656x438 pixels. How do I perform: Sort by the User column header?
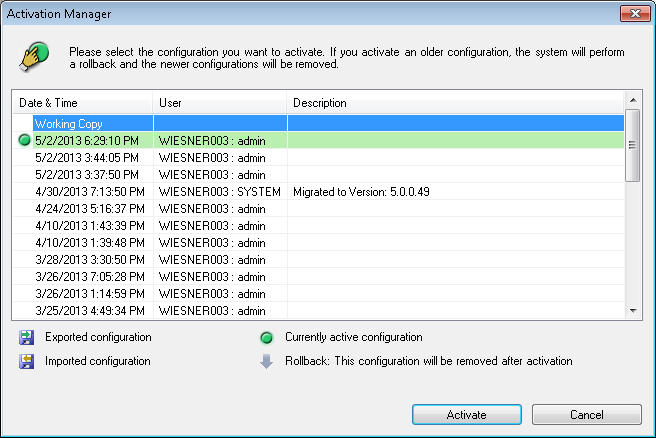point(220,102)
